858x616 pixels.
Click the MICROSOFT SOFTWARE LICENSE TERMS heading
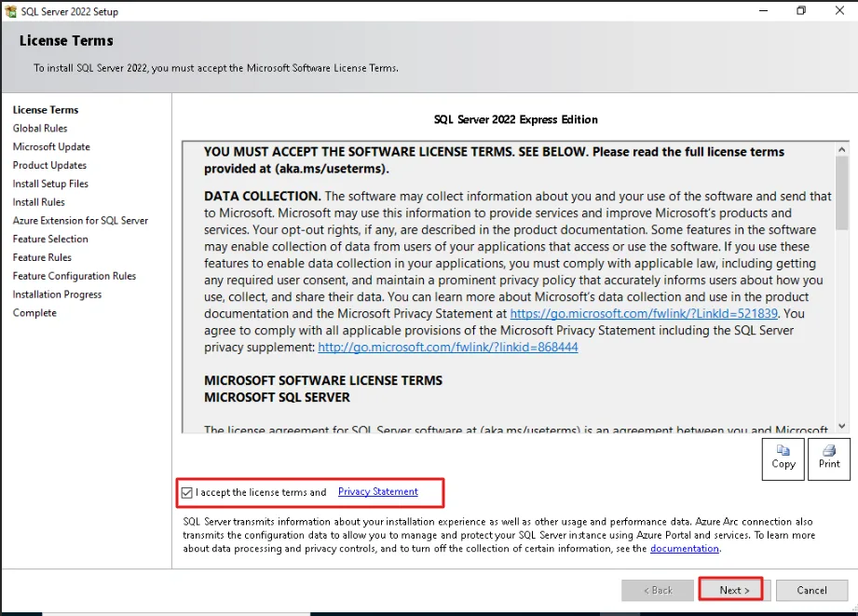[323, 380]
